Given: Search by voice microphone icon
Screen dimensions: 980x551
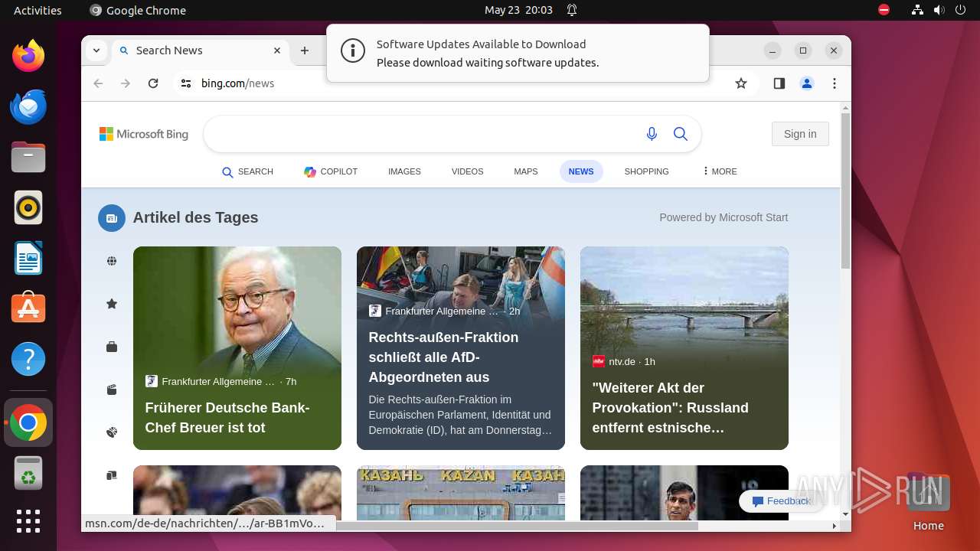Looking at the screenshot, I should click(652, 134).
